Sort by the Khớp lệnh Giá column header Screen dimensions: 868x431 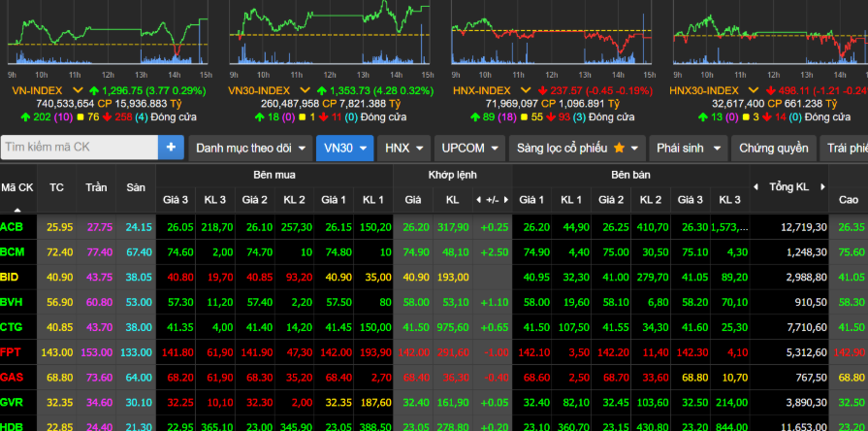(414, 199)
